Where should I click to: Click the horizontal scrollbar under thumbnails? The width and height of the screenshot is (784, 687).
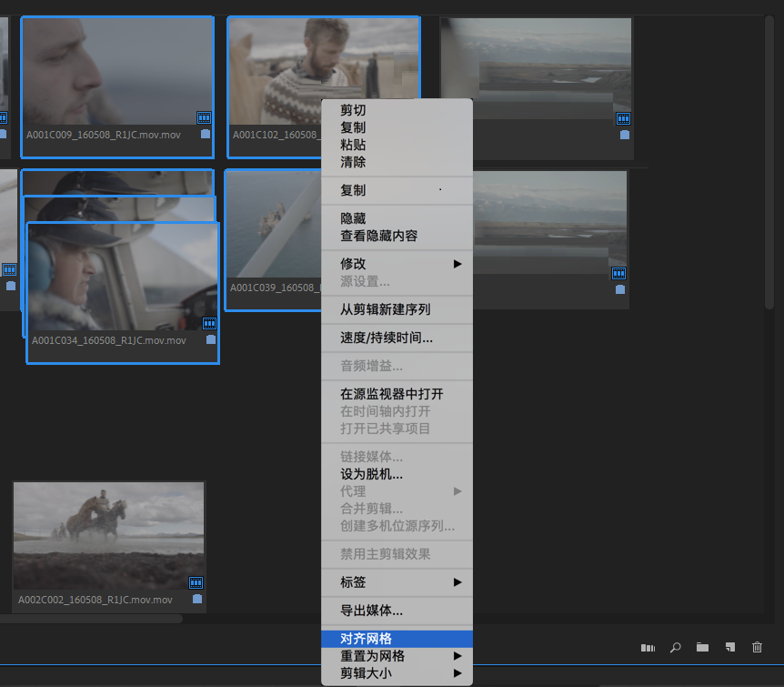tap(91, 619)
